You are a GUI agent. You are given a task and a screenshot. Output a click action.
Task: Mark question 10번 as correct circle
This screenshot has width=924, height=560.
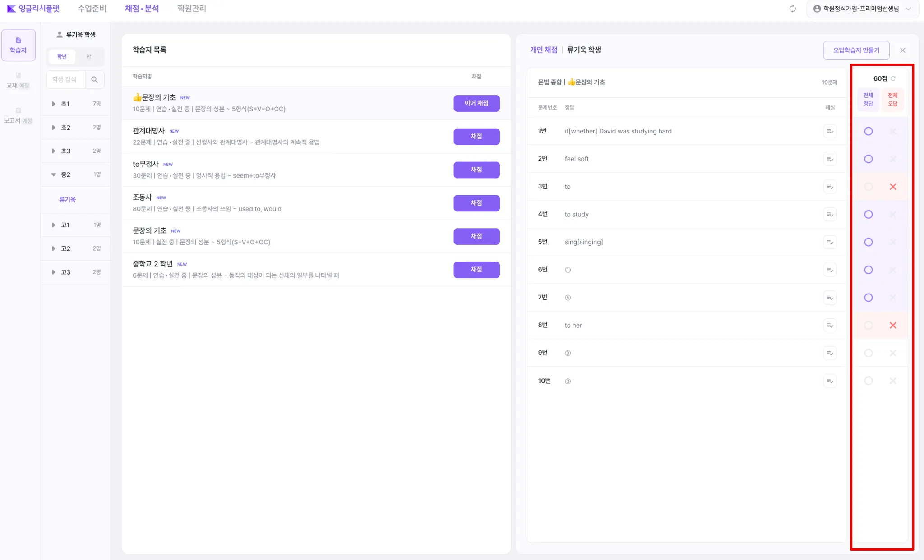pos(868,381)
